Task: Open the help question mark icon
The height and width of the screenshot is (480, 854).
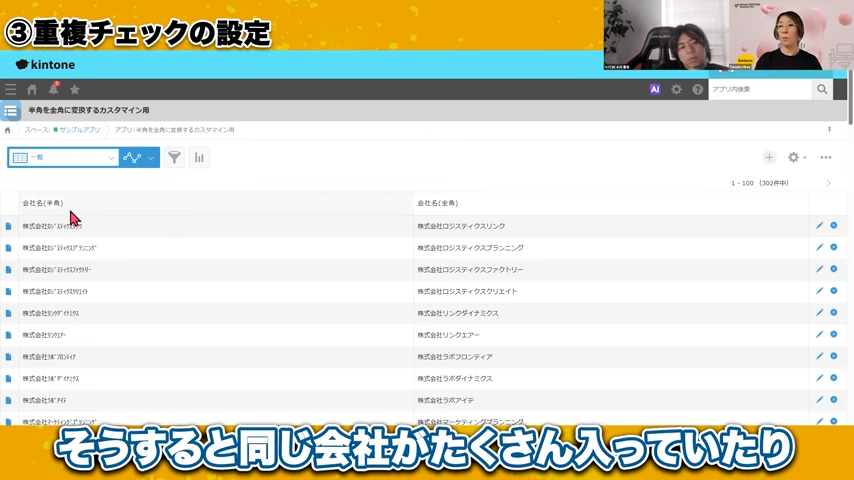Action: coord(698,89)
